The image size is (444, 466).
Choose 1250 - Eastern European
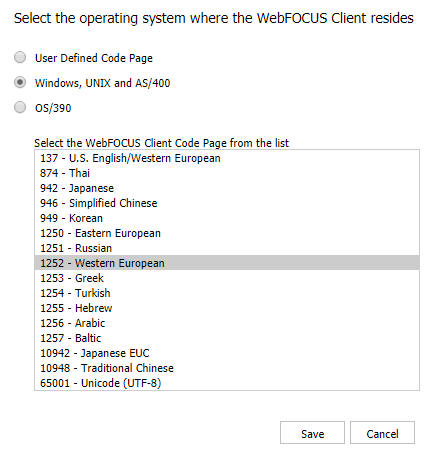227,233
